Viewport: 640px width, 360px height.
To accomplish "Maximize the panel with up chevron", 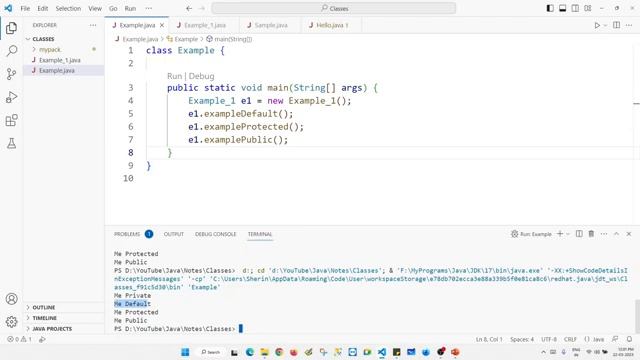I will 616,234.
